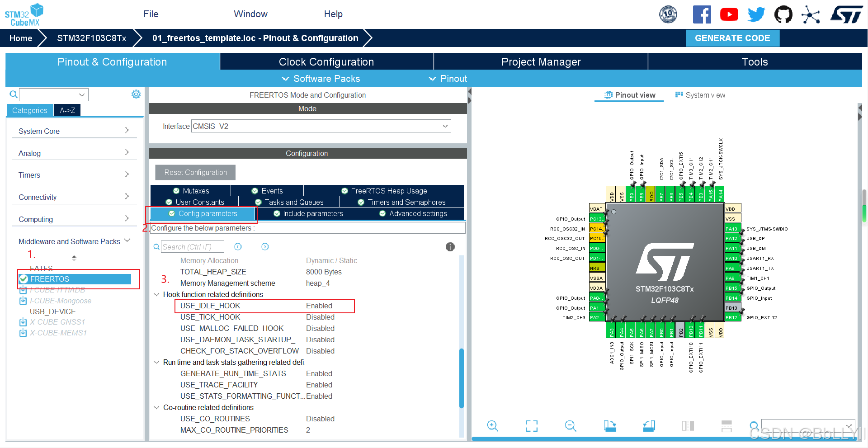
Task: Download the X-CUBE-MEMS1 pack icon
Action: 23,333
